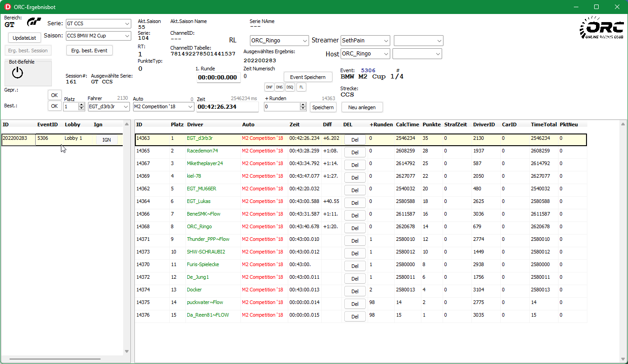Click the Driver column header
The image size is (628, 364).
click(195, 124)
